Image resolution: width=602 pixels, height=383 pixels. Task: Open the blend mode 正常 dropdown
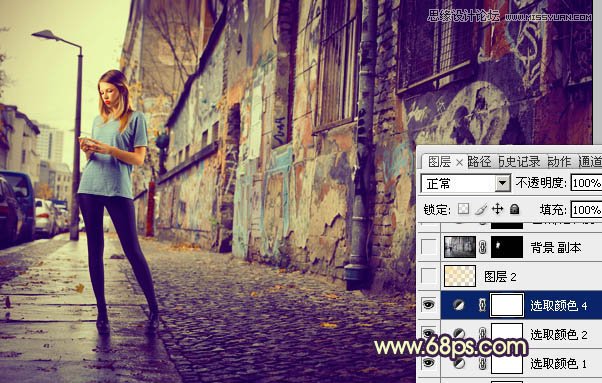pyautogui.click(x=503, y=183)
